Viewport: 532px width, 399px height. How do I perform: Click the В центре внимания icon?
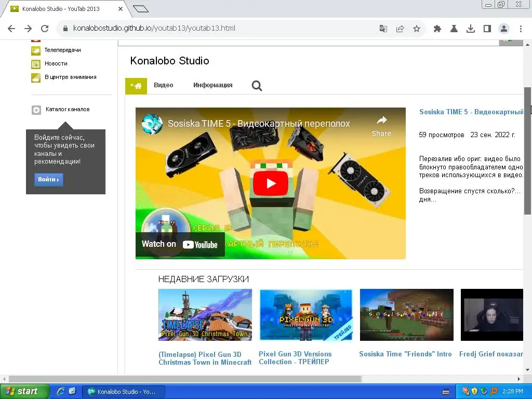point(36,78)
